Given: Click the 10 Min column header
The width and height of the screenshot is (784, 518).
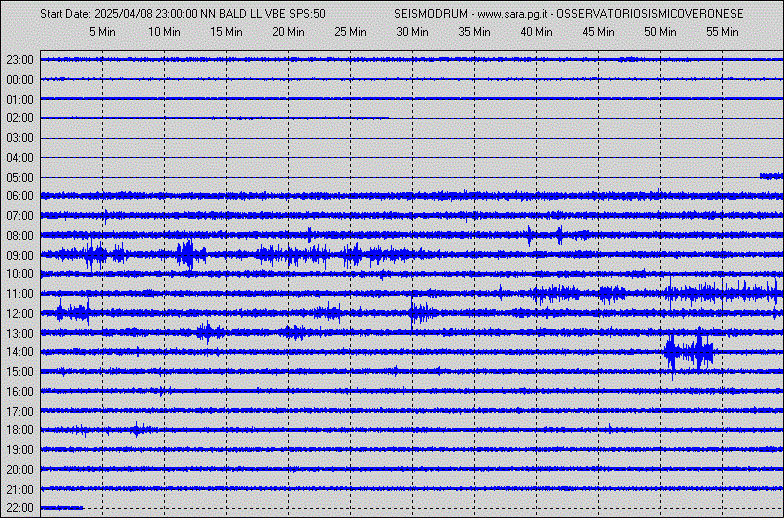Looking at the screenshot, I should click(x=164, y=32).
